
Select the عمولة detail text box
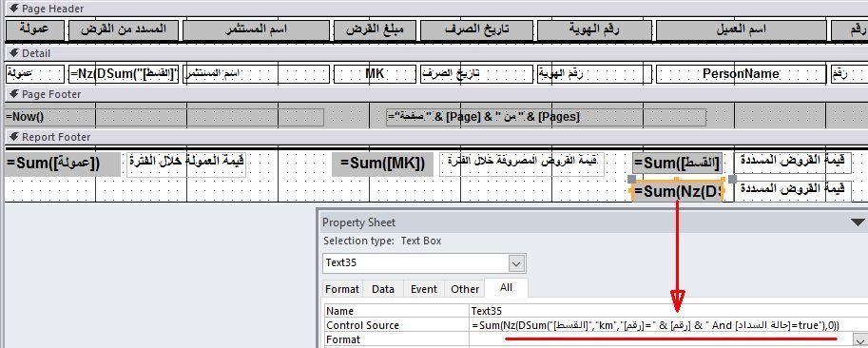tap(35, 73)
